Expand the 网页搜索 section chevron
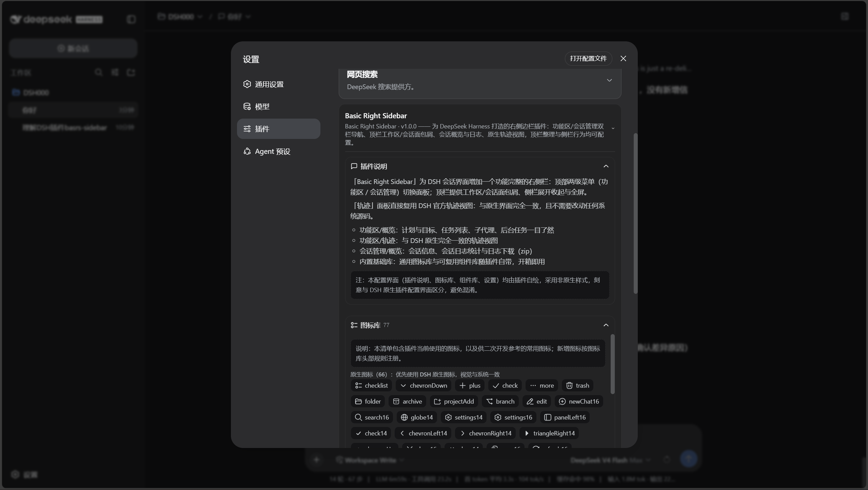 609,80
